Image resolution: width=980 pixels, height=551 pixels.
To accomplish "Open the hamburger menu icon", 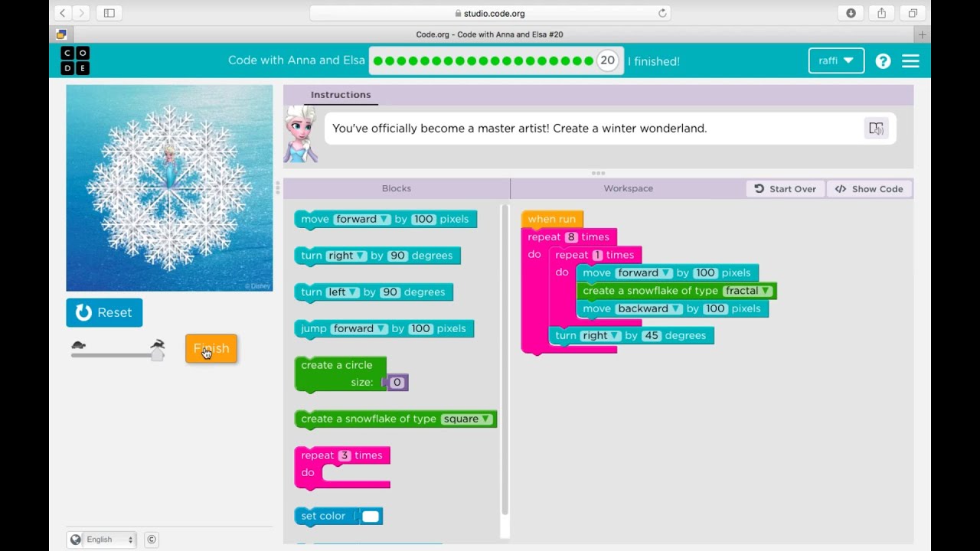I will point(910,61).
